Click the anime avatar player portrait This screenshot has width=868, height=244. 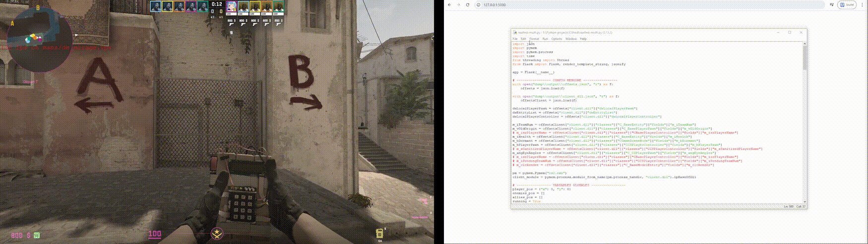click(x=231, y=7)
